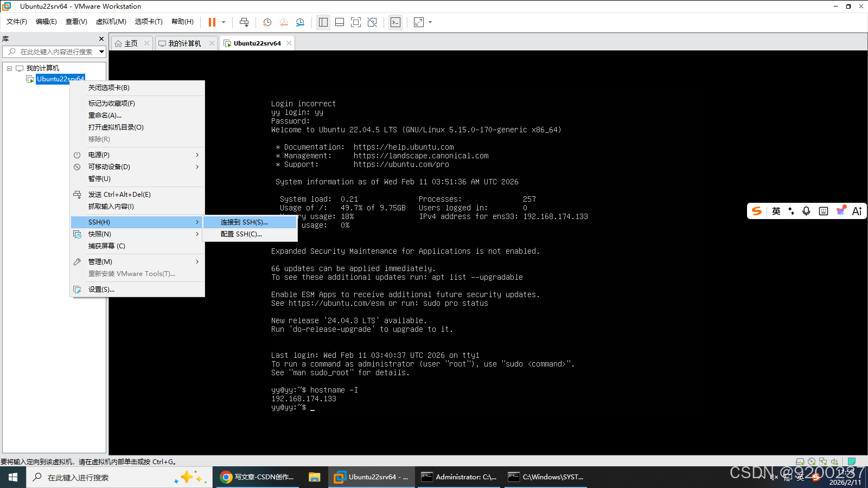Open the 虚拟机(M) menu
This screenshot has height=488, width=868.
[111, 22]
